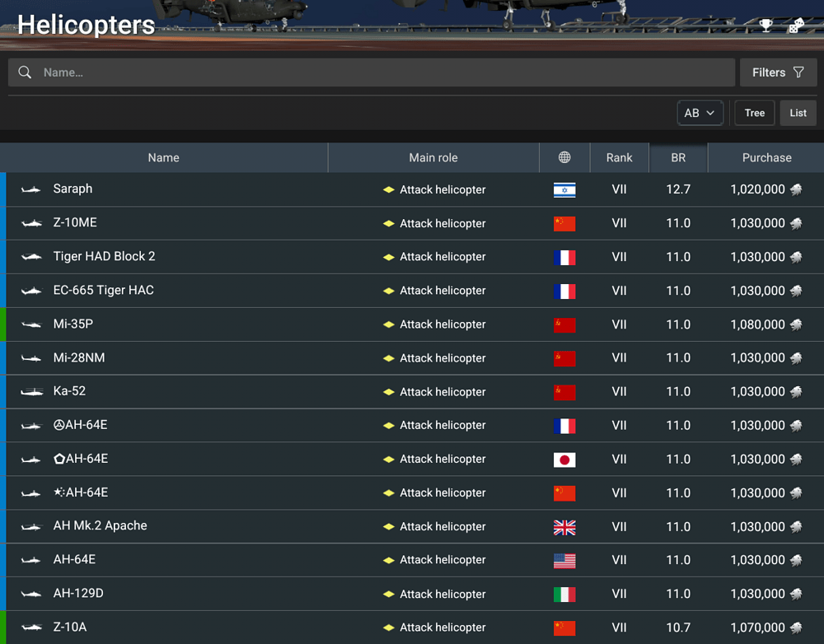Click the 12.7 BR value
This screenshot has height=644, width=824.
coord(678,189)
